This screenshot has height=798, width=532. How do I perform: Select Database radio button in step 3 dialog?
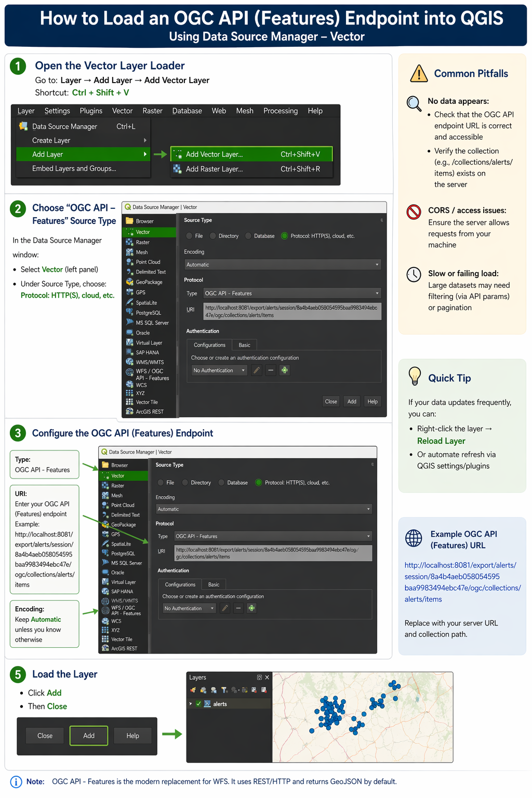point(221,483)
